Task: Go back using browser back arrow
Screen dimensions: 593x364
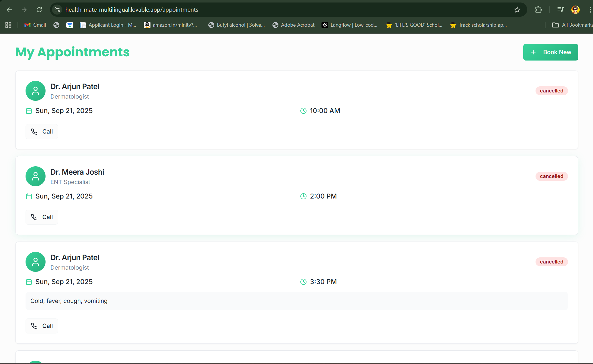Action: (9, 10)
